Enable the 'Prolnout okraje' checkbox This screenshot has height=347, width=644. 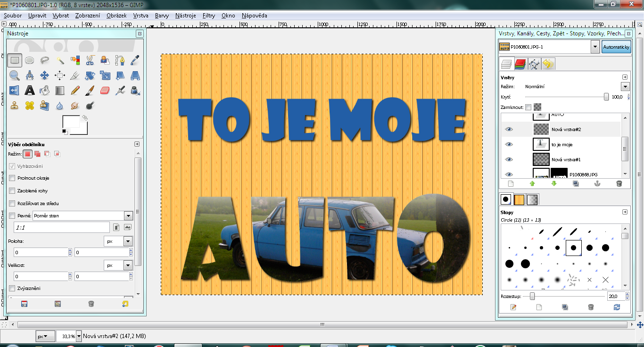(x=12, y=178)
